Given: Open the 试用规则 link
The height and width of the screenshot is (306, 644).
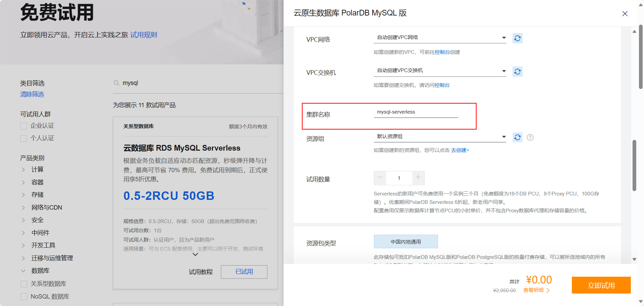Looking at the screenshot, I should [144, 35].
